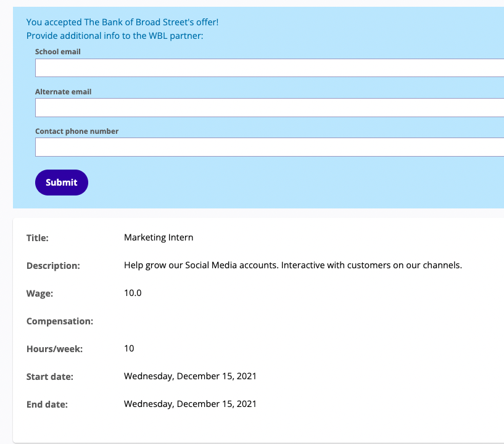This screenshot has width=504, height=444.
Task: Click the "Marketing Intern" title value
Action: [159, 237]
